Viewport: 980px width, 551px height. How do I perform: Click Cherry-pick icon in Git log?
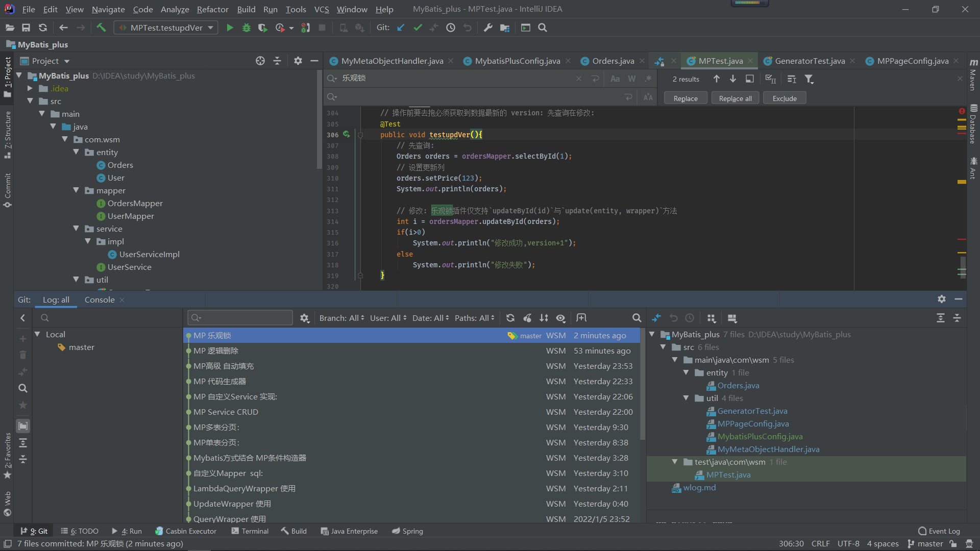(527, 318)
